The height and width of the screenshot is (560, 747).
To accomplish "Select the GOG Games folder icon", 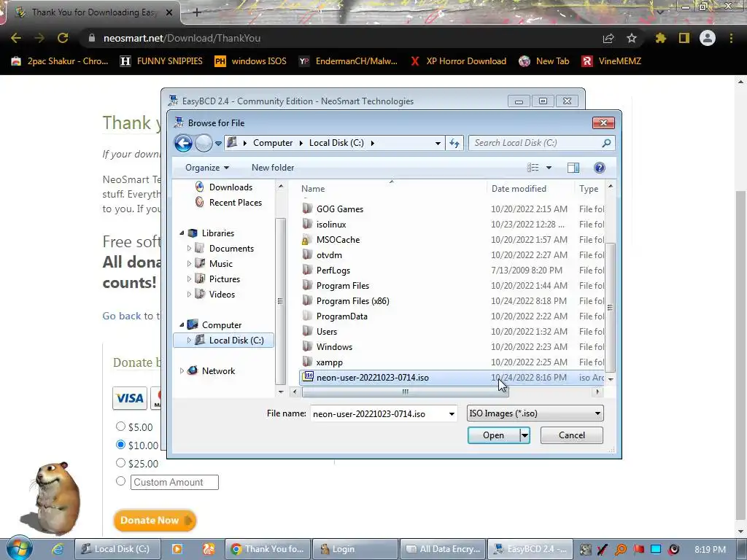I will [307, 209].
